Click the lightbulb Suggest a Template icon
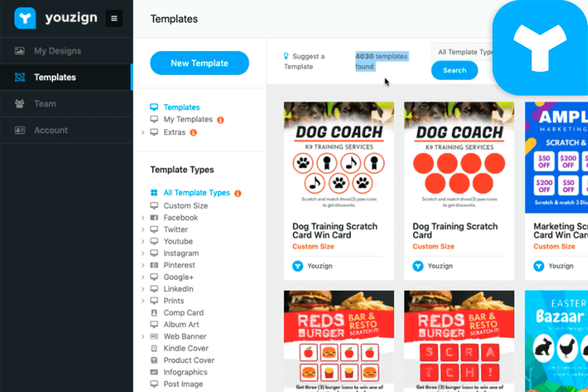Screen dimensions: 588x392 [x=286, y=56]
